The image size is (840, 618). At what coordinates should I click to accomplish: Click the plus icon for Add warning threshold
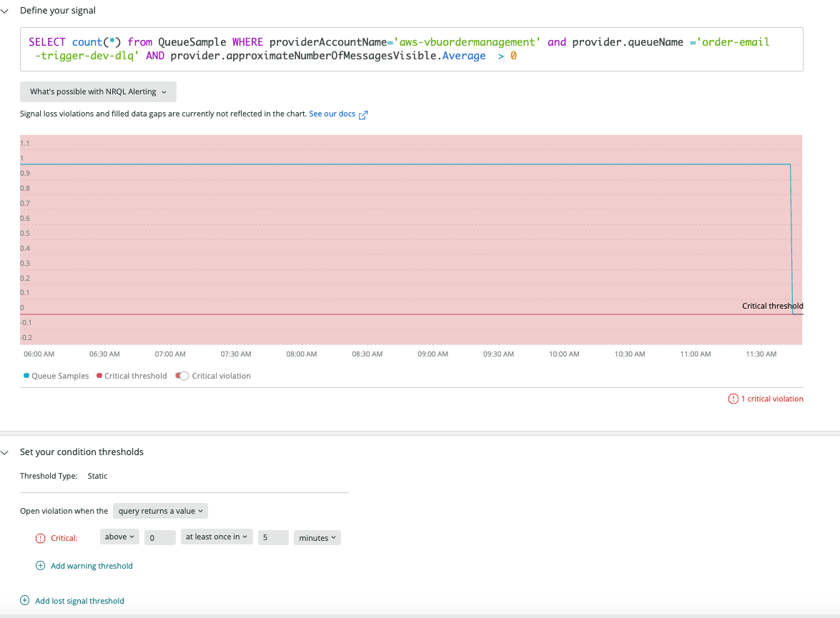pos(39,564)
